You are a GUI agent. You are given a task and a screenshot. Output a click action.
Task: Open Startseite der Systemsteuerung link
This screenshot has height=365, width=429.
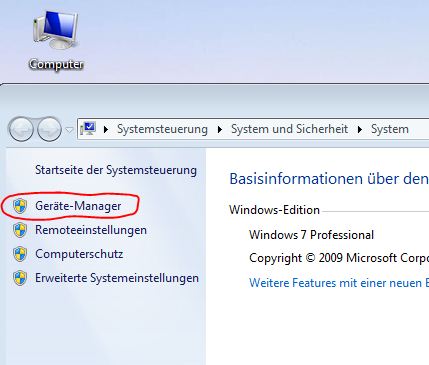click(x=116, y=170)
